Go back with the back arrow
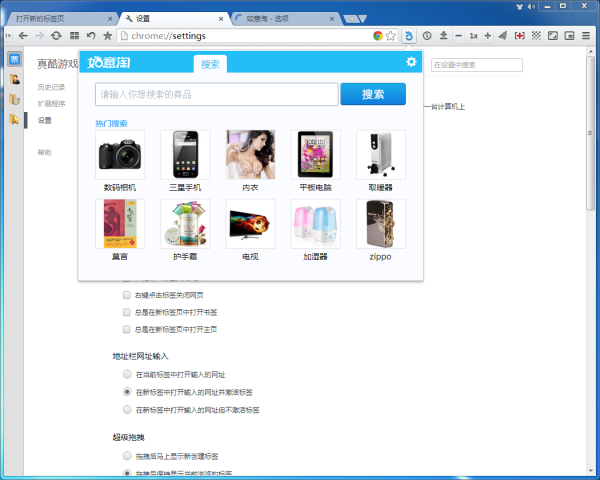The image size is (600, 480). pyautogui.click(x=23, y=36)
